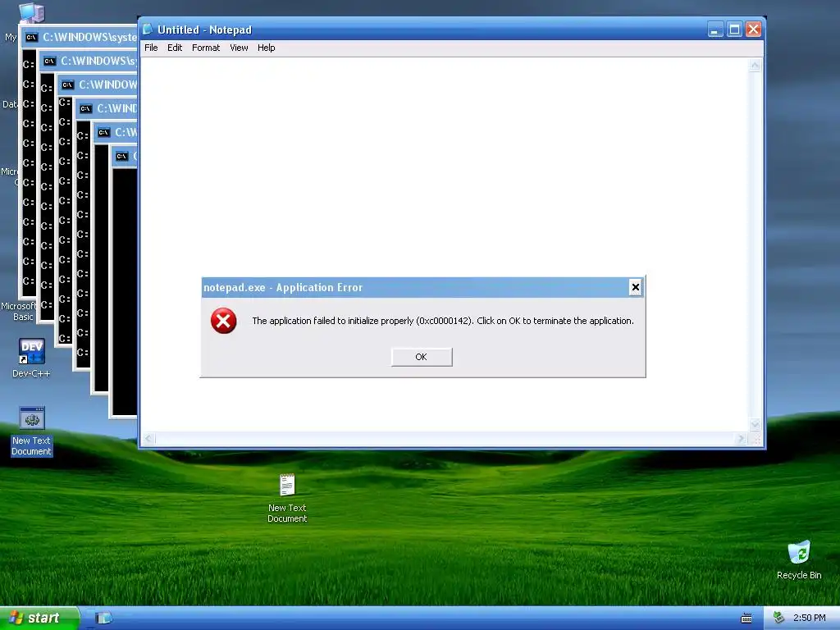
Task: Click the network tray icon near clock
Action: tap(779, 619)
